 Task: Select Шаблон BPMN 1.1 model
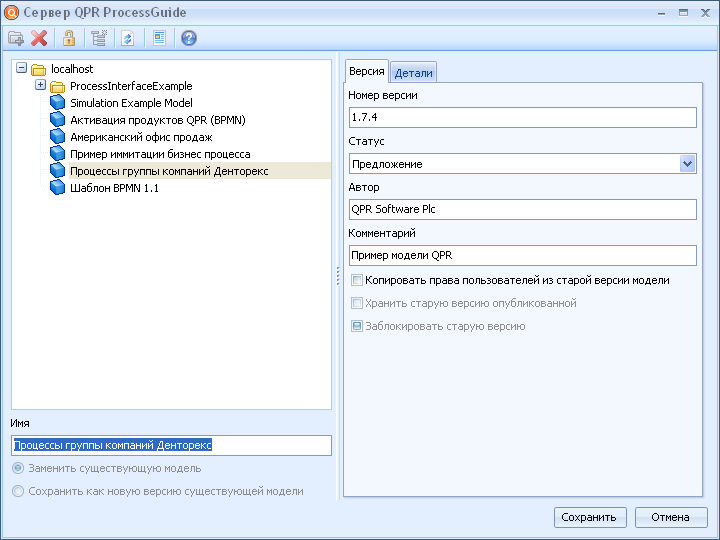tap(114, 188)
